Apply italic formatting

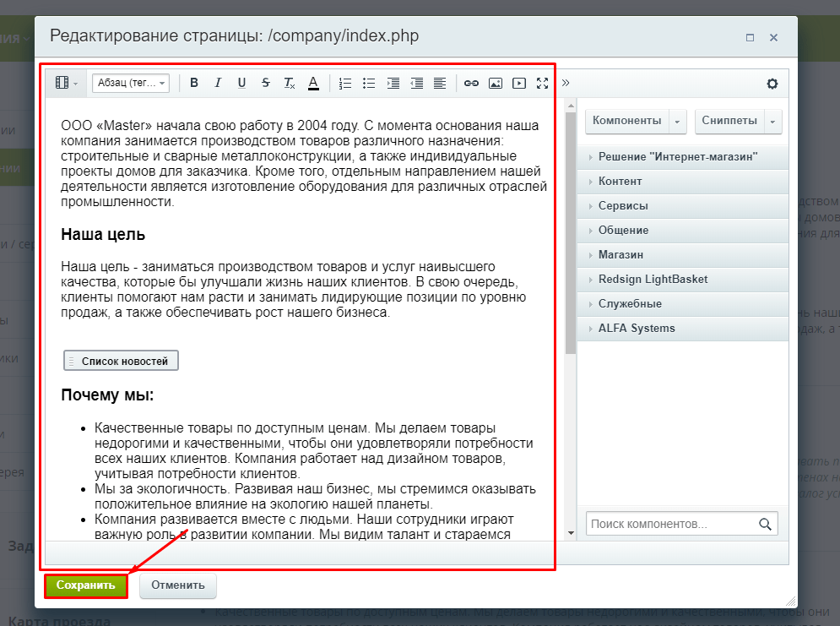tap(218, 83)
